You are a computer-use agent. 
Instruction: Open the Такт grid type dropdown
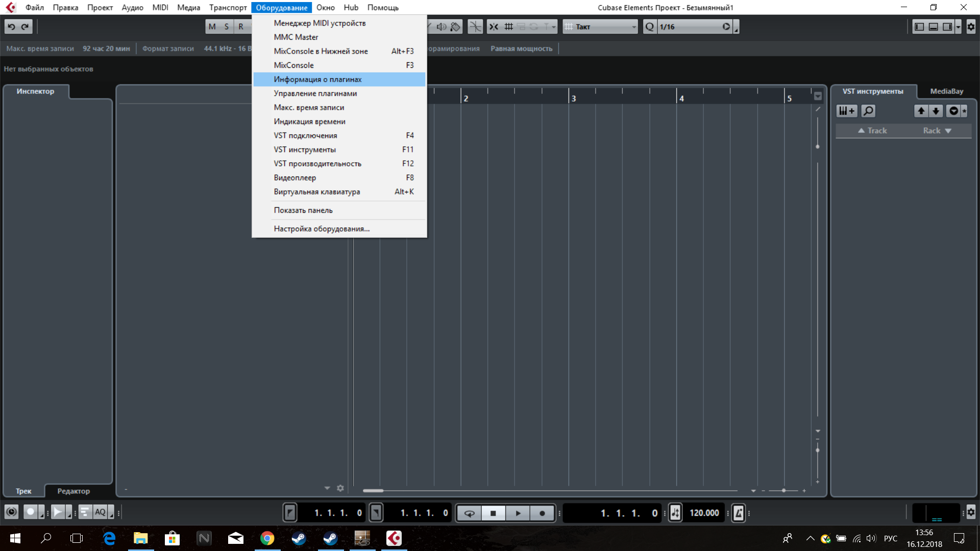(600, 27)
